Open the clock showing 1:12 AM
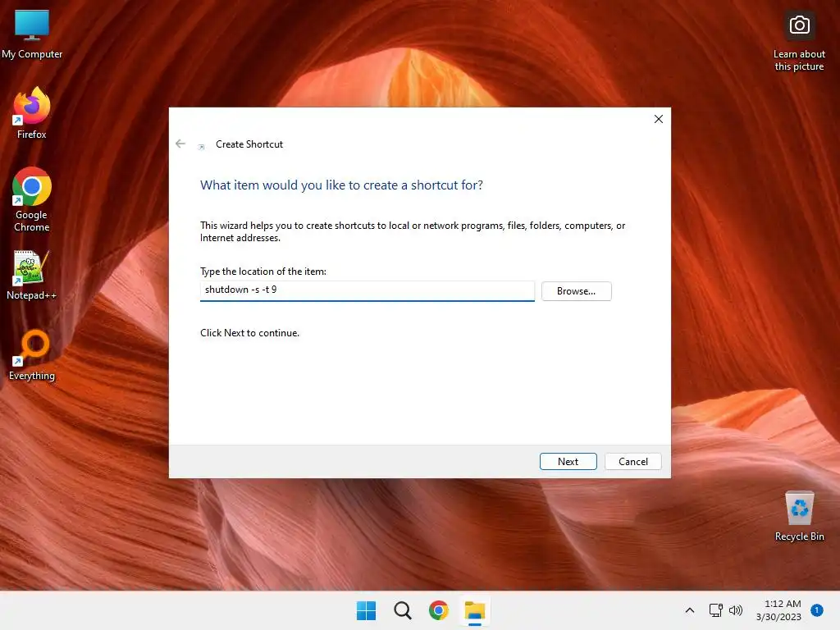The height and width of the screenshot is (630, 840). [x=779, y=610]
